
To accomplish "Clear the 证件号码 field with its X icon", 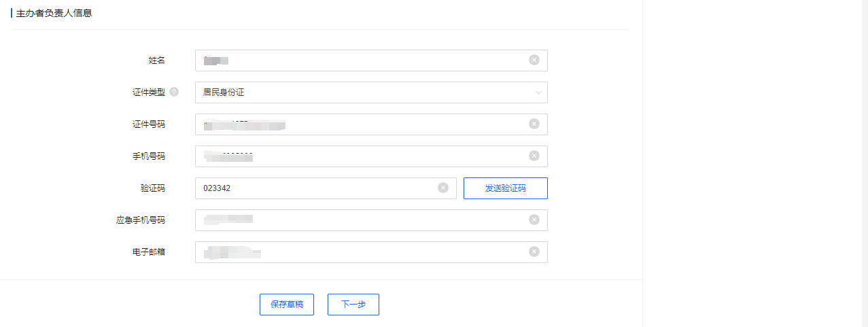I will pyautogui.click(x=534, y=124).
